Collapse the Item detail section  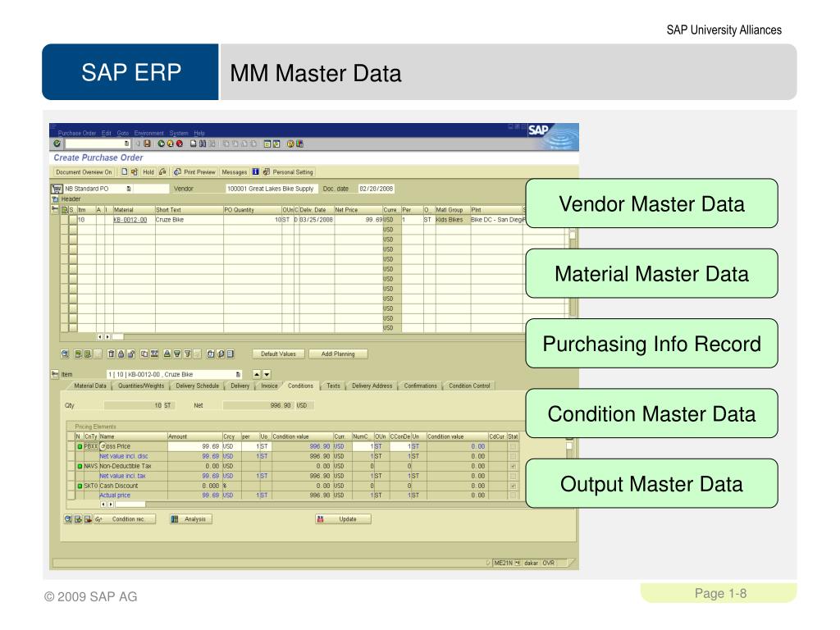tap(55, 374)
